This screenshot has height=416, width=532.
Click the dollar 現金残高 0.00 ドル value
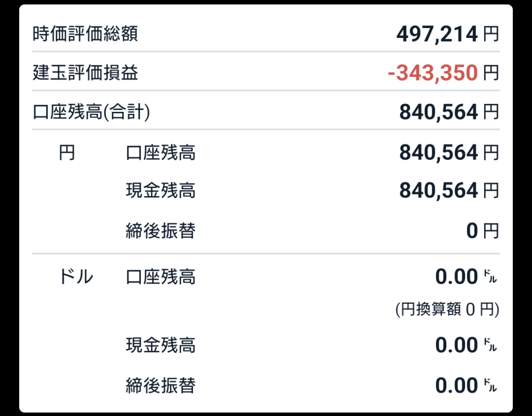tap(466, 345)
